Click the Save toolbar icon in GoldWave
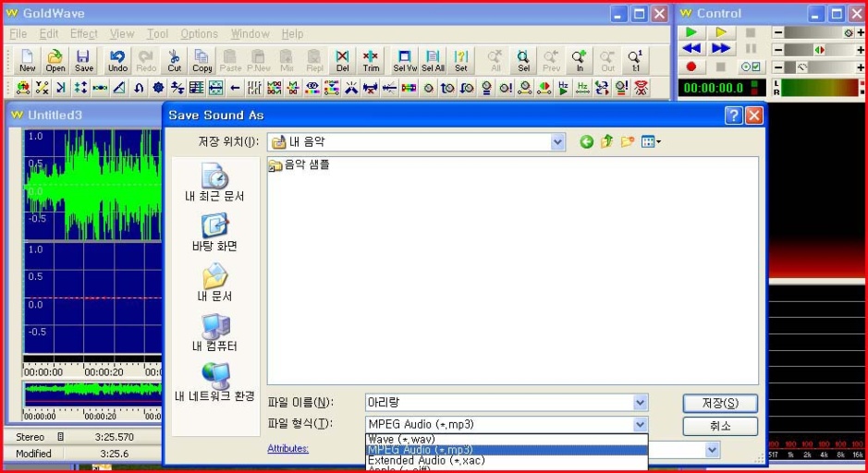 tap(83, 60)
